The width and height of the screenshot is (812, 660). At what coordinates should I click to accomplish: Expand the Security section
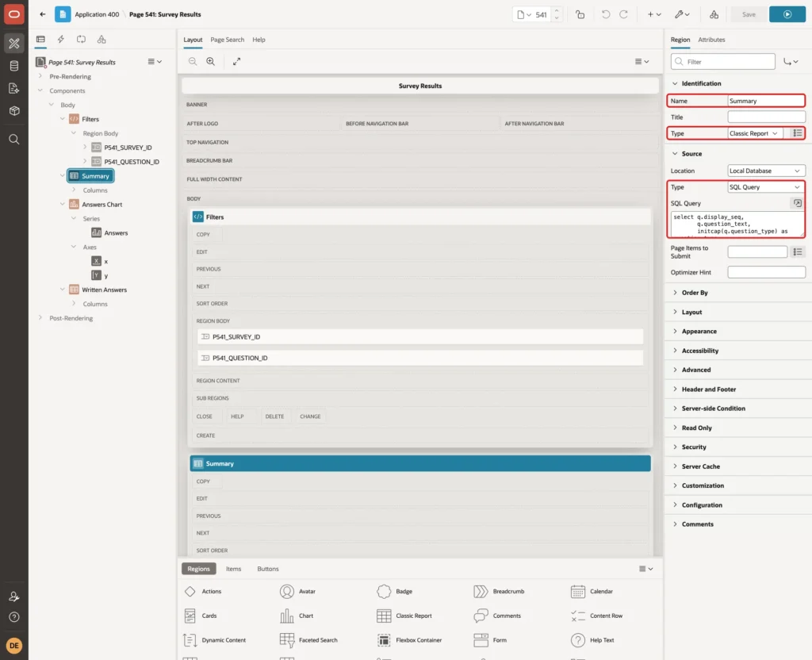click(x=693, y=447)
